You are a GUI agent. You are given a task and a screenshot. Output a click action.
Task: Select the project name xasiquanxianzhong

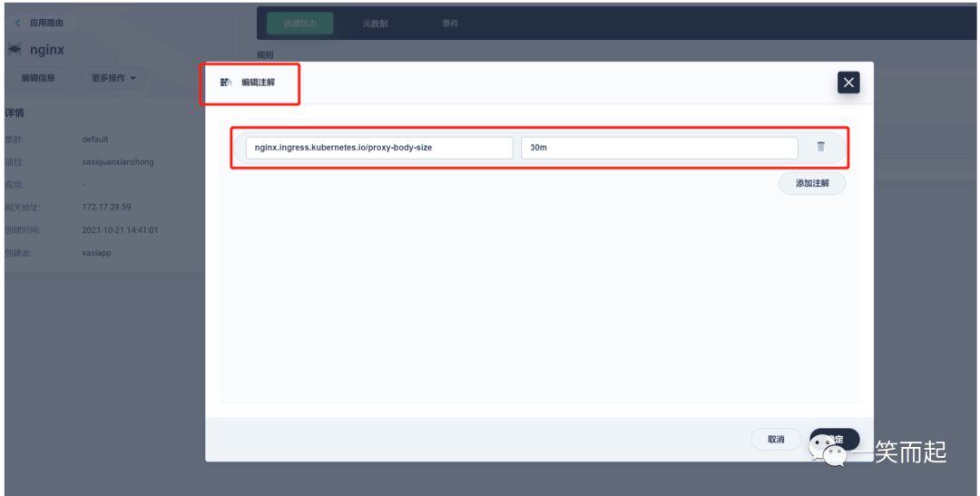click(118, 161)
